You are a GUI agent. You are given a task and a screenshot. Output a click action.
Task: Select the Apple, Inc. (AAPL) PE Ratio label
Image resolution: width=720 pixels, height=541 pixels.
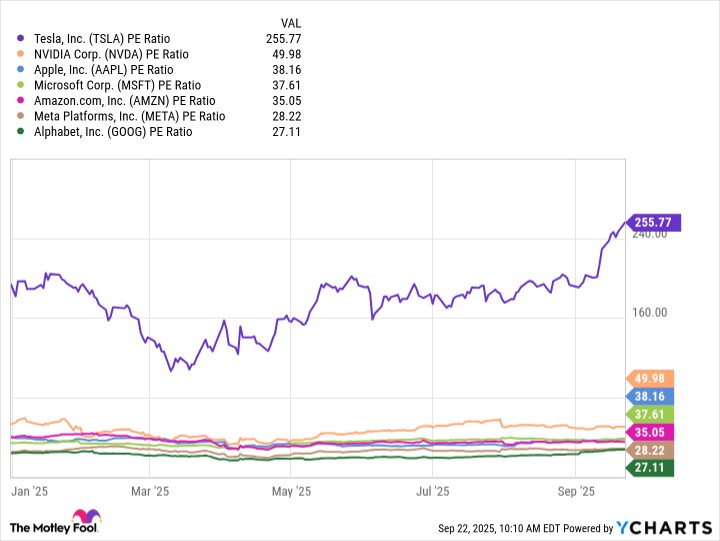coord(104,70)
